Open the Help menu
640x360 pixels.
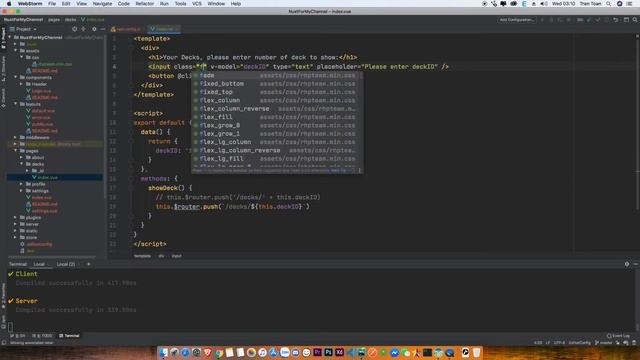(x=236, y=4)
